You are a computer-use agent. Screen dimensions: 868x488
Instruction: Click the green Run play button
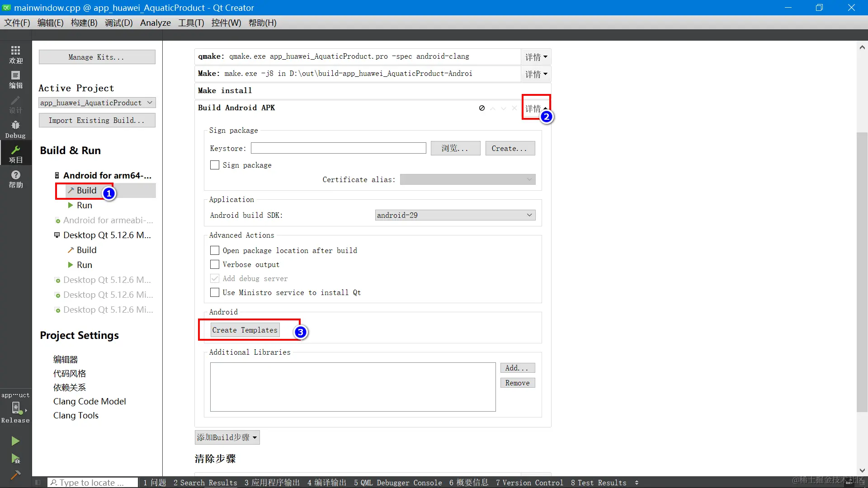15,441
